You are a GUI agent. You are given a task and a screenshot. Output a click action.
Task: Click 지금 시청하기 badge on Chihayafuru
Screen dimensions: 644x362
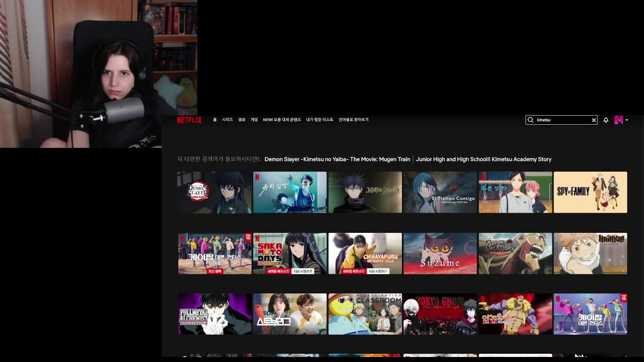(378, 271)
